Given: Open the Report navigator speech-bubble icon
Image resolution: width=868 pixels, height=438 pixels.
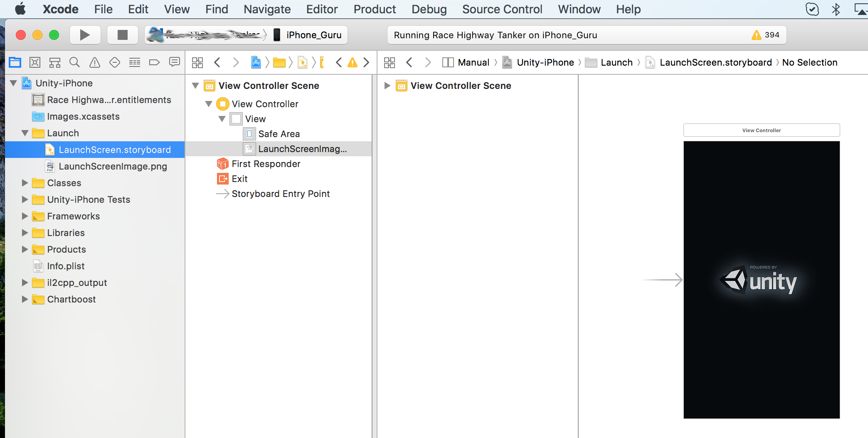Looking at the screenshot, I should pos(175,62).
